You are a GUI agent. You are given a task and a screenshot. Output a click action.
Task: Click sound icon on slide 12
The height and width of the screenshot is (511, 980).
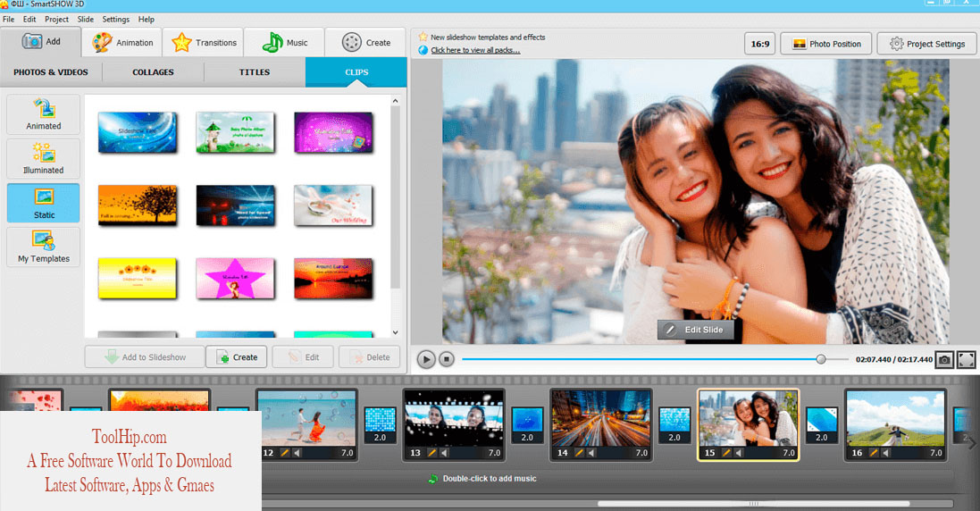click(x=297, y=453)
